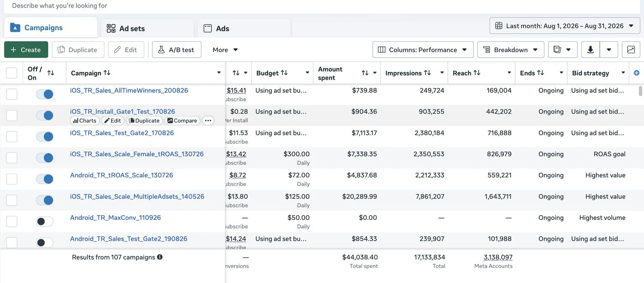Click the A/B test button
Screen dimensions: 644x283
pos(176,50)
